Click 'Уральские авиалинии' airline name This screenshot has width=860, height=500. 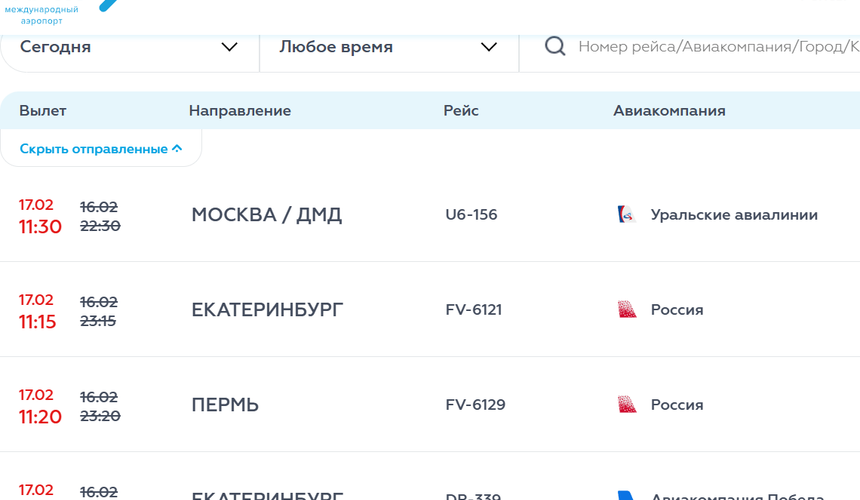coord(734,215)
